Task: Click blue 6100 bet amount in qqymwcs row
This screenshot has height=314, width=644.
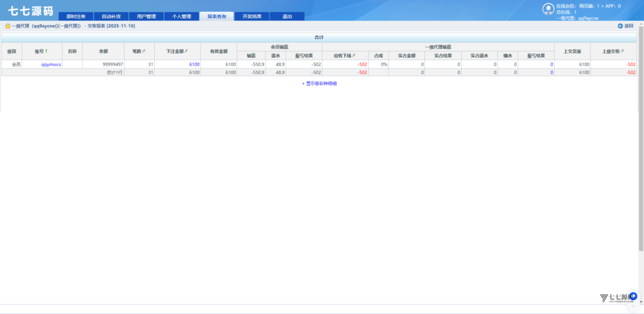Action: click(195, 64)
